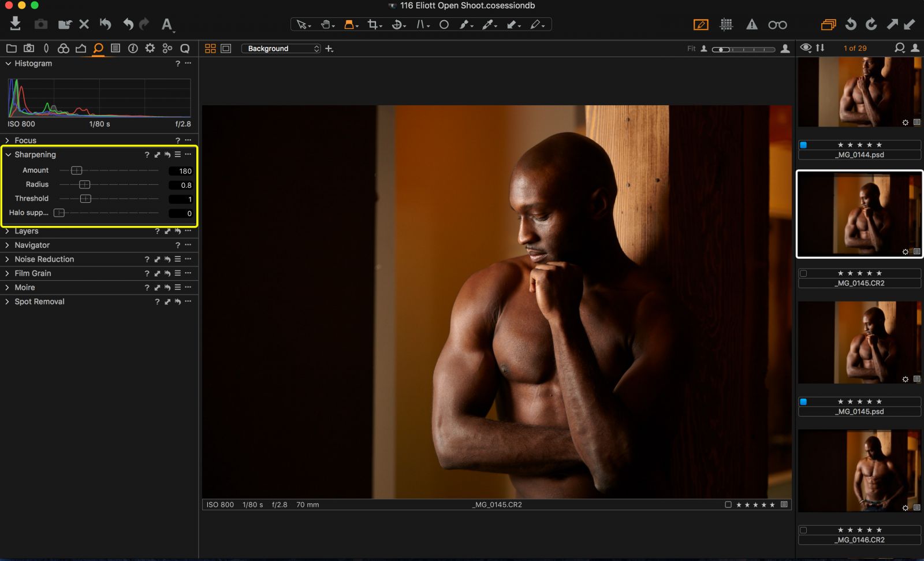Open the Sharpening help via question mark
The width and height of the screenshot is (924, 561).
click(x=147, y=154)
